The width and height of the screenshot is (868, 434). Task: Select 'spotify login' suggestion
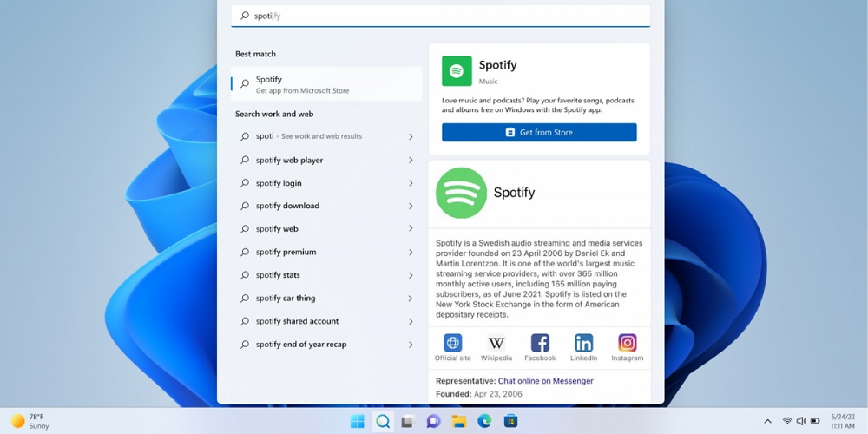click(x=279, y=183)
